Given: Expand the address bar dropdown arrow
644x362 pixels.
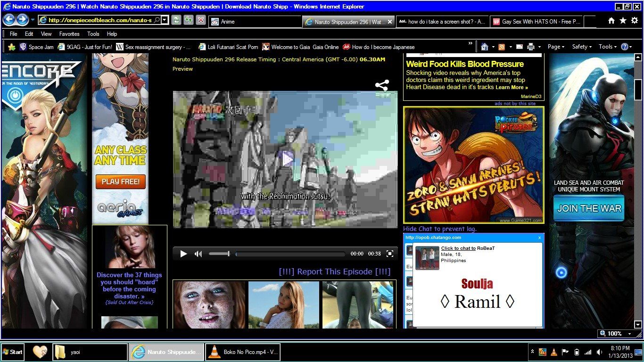Looking at the screenshot, I should coord(164,20).
